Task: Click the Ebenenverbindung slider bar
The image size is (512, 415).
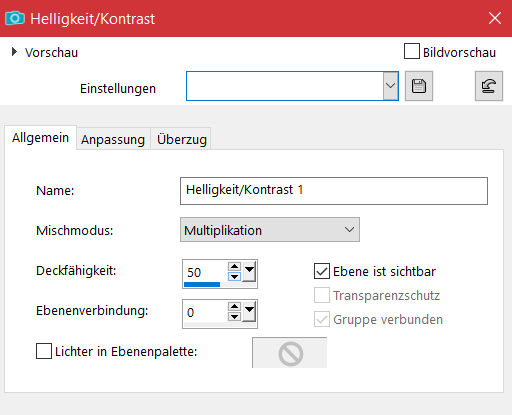Action: coord(220,325)
